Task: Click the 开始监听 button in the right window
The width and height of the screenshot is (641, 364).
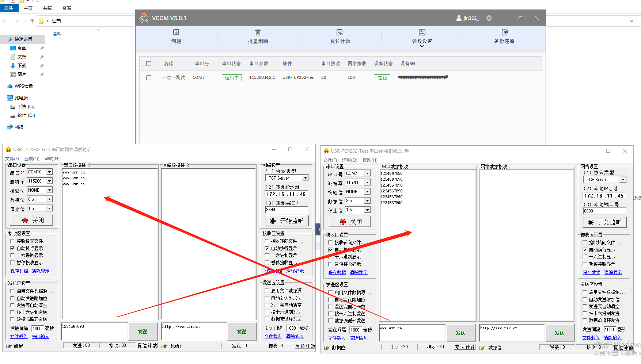Action: tap(605, 222)
